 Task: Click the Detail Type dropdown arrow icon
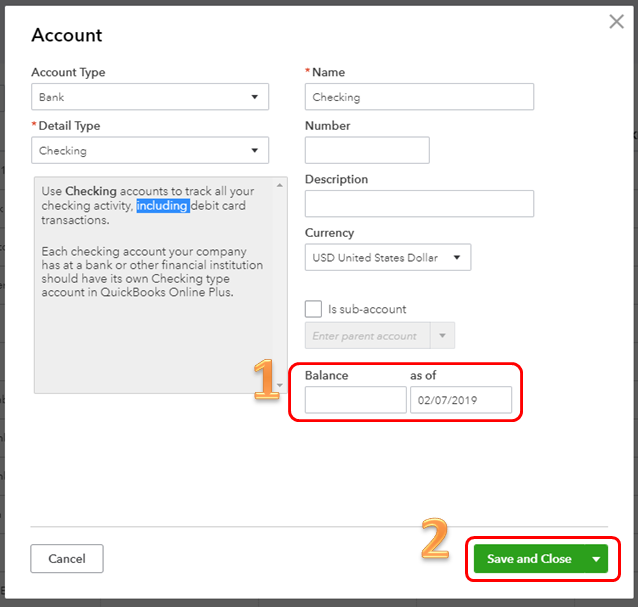click(x=255, y=151)
